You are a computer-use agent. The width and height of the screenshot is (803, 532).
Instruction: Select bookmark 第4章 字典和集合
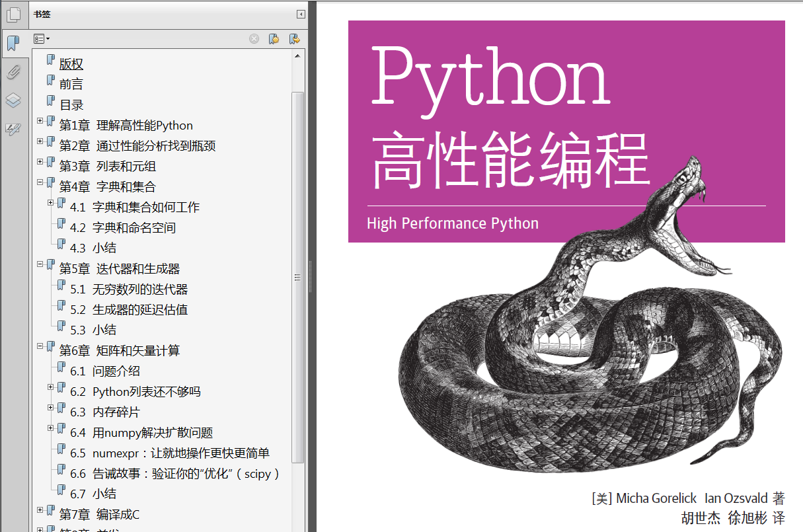point(108,187)
